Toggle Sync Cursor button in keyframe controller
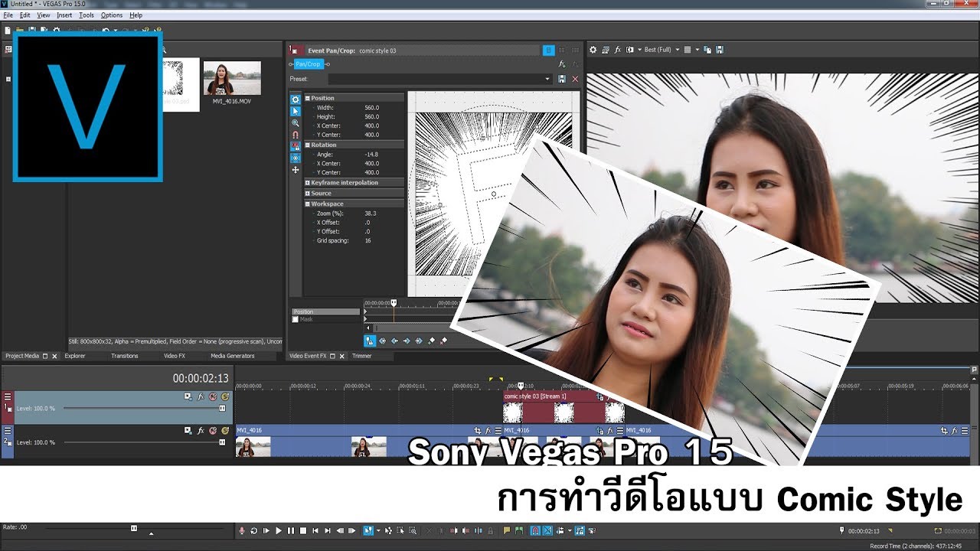Screen dimensions: 980x551 (370, 341)
